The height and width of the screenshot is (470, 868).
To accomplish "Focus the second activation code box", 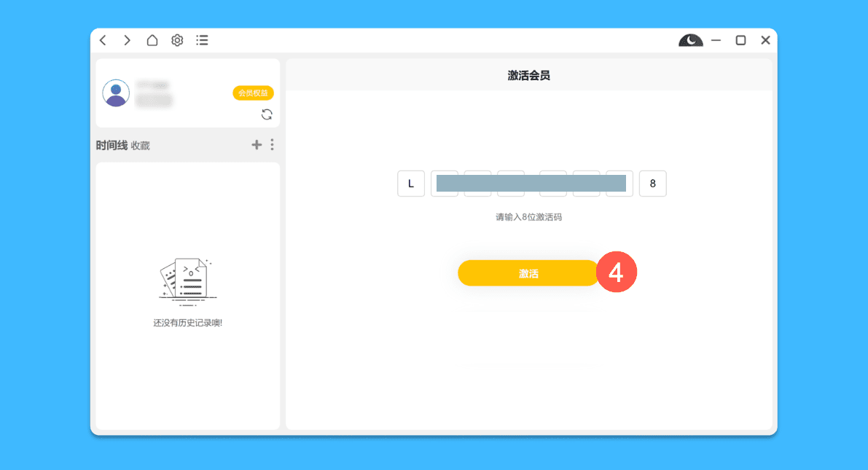I will tap(445, 184).
